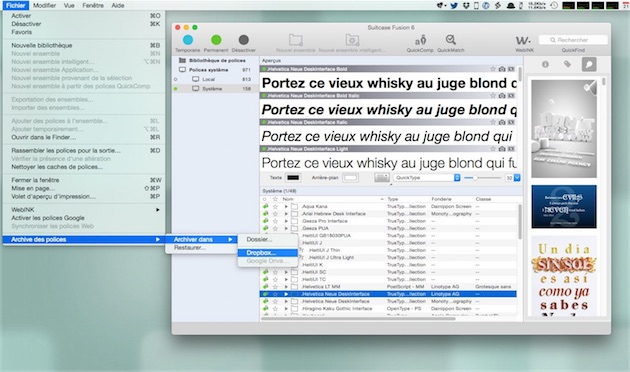The image size is (630, 372).
Task: Open the QuickMatch tool
Action: coord(450,40)
